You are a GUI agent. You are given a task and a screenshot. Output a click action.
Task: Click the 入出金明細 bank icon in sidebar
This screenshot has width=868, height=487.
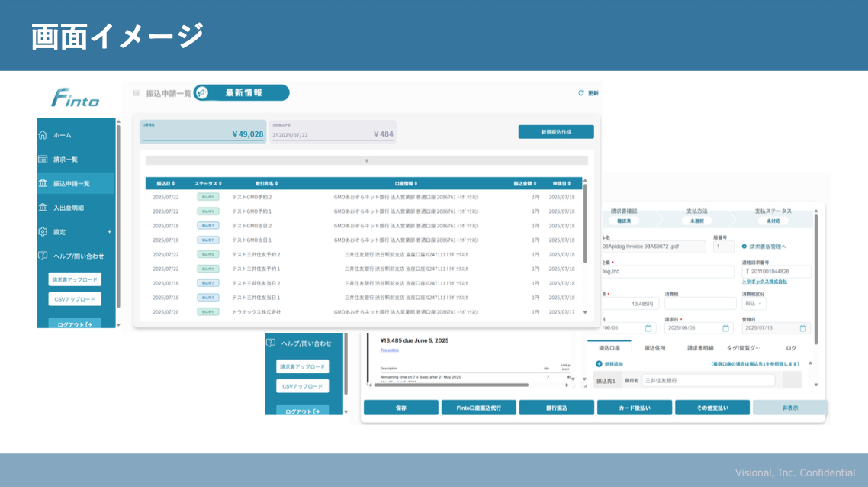pyautogui.click(x=43, y=207)
